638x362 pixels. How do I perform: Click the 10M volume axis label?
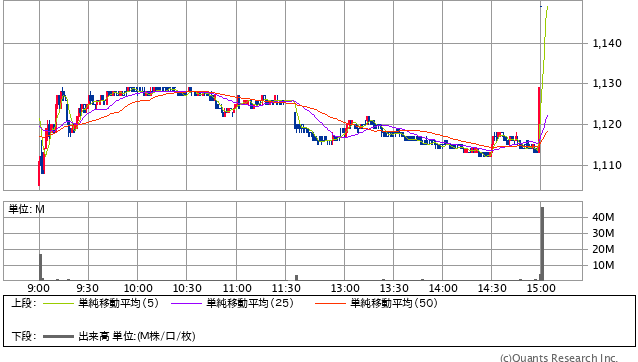tap(603, 265)
